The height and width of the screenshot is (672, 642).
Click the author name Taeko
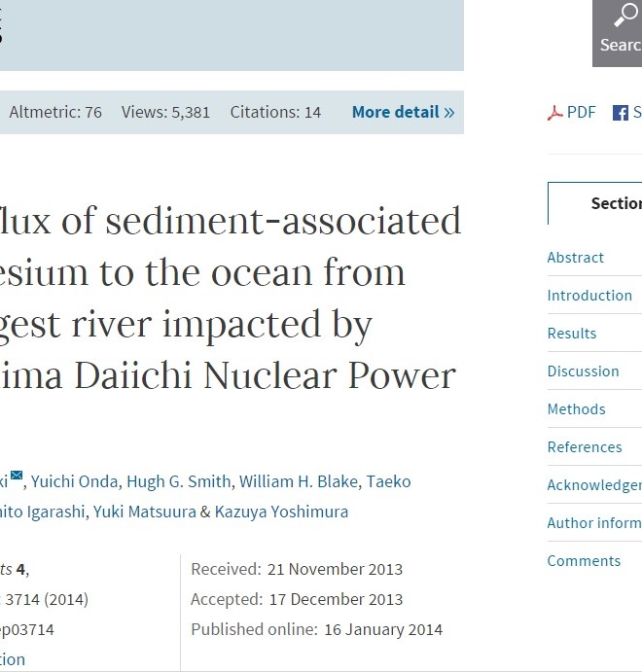coord(388,481)
